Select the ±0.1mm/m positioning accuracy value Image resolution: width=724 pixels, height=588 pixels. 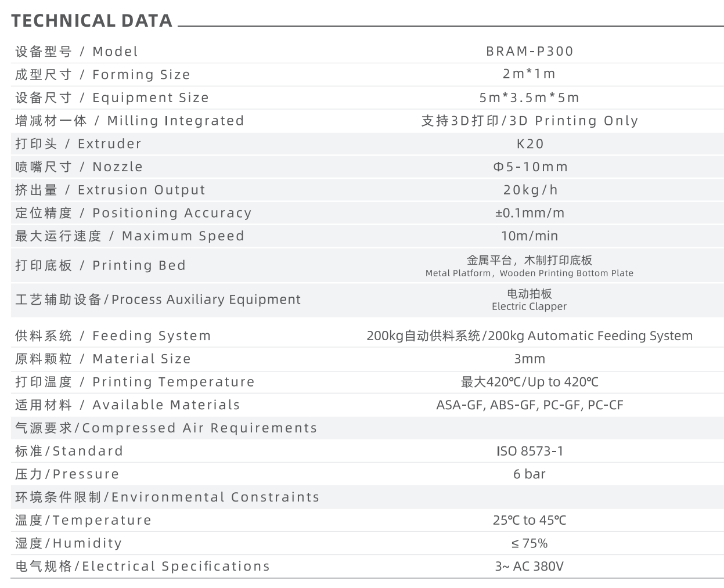click(530, 213)
